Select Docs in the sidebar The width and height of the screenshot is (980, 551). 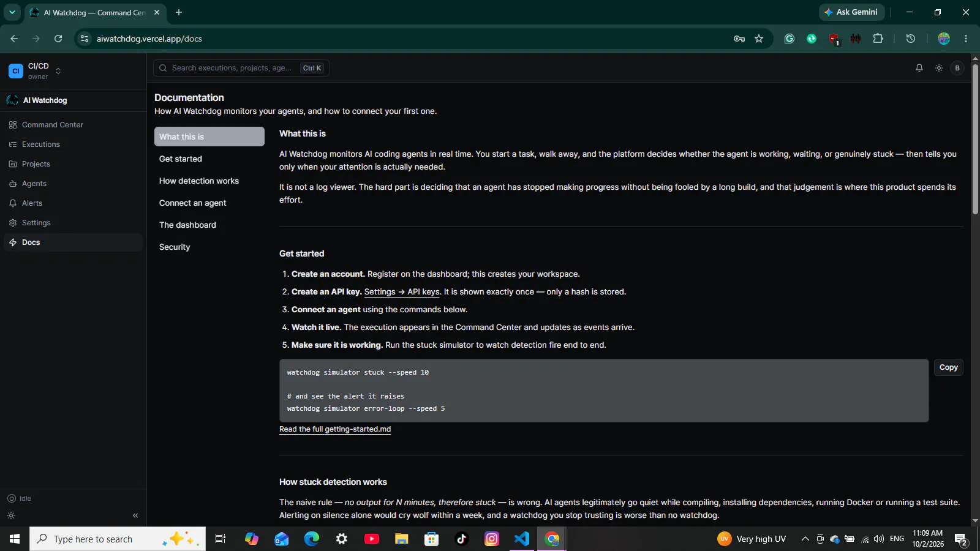click(73, 242)
